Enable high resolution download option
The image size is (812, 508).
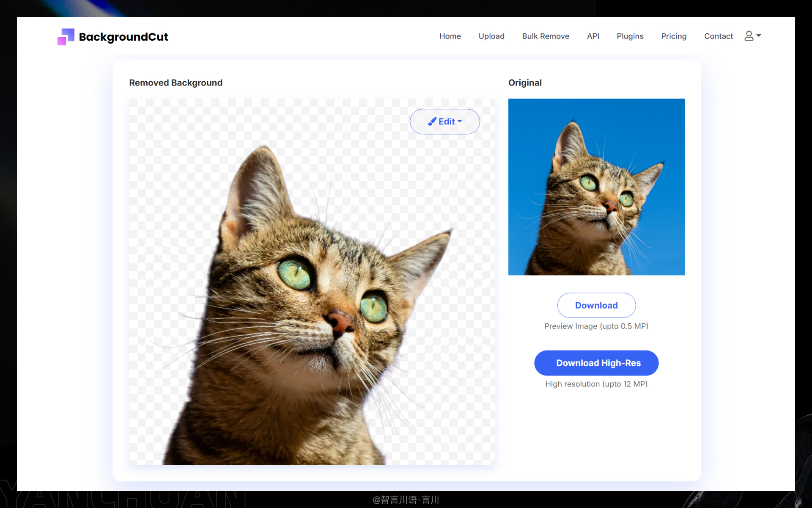click(x=596, y=363)
